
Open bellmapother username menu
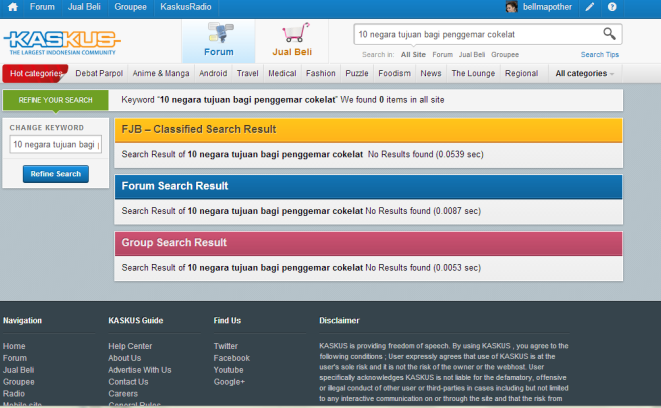pyautogui.click(x=547, y=7)
